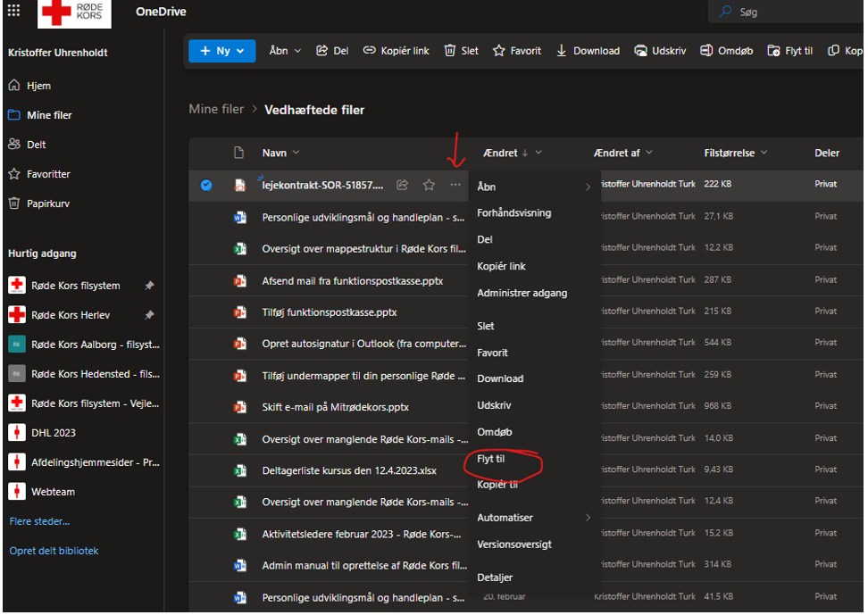Expand Ændret af column header dropdown
The width and height of the screenshot is (868, 615).
(649, 153)
